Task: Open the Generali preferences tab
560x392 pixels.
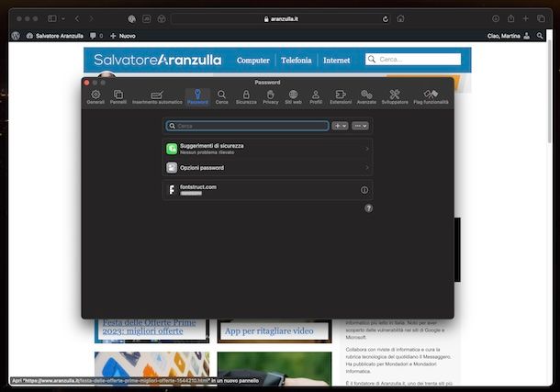Action: tap(95, 97)
